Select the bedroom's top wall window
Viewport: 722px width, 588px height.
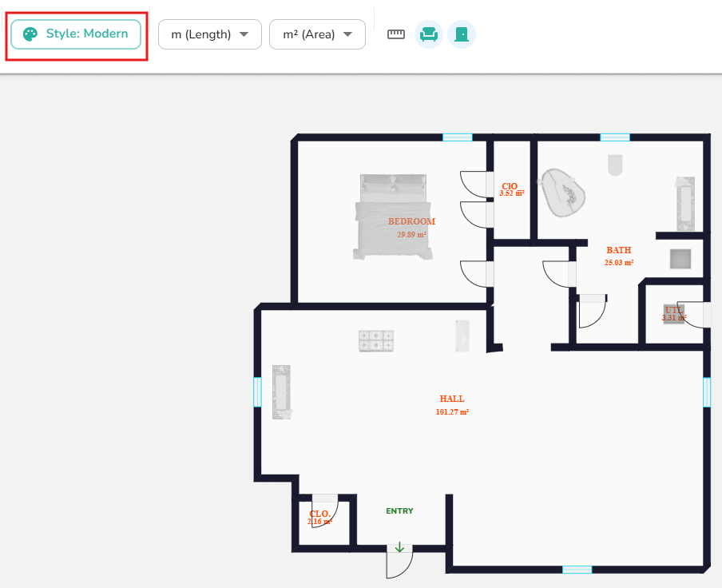[x=458, y=137]
